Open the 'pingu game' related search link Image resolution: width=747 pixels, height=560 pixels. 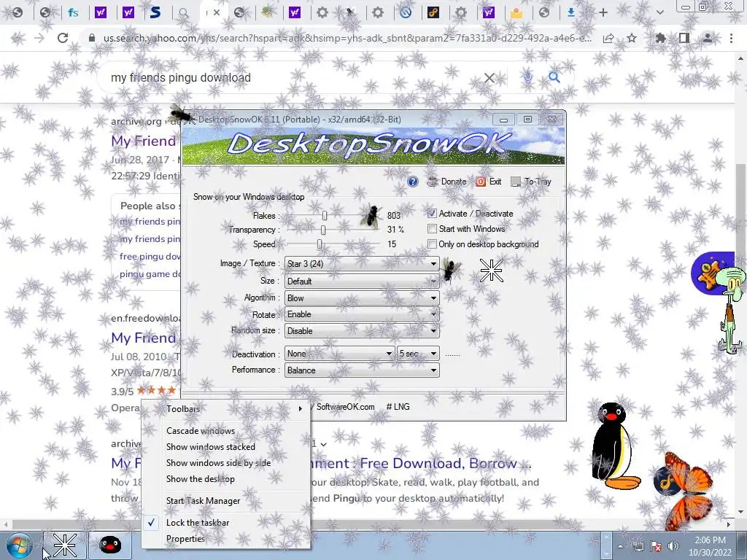tap(150, 274)
